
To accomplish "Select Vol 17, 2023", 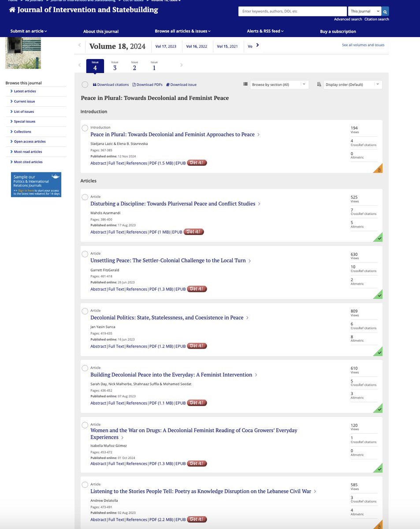I will (166, 46).
